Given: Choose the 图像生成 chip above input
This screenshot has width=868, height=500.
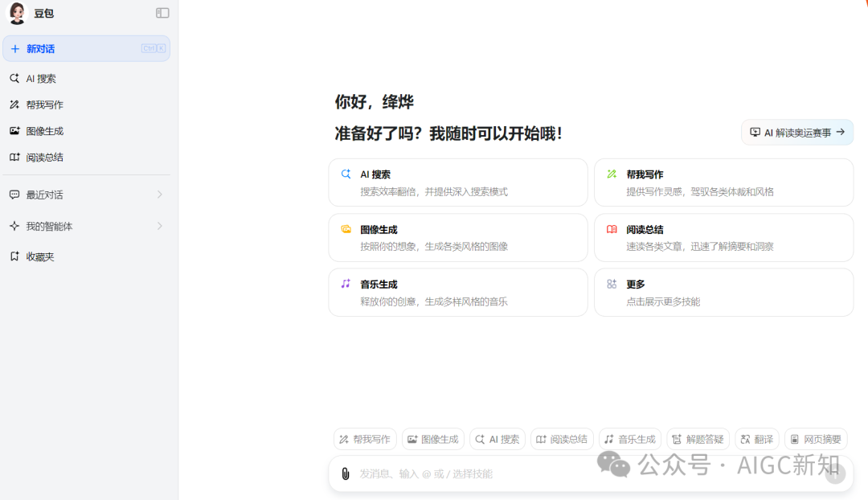Looking at the screenshot, I should click(x=433, y=439).
